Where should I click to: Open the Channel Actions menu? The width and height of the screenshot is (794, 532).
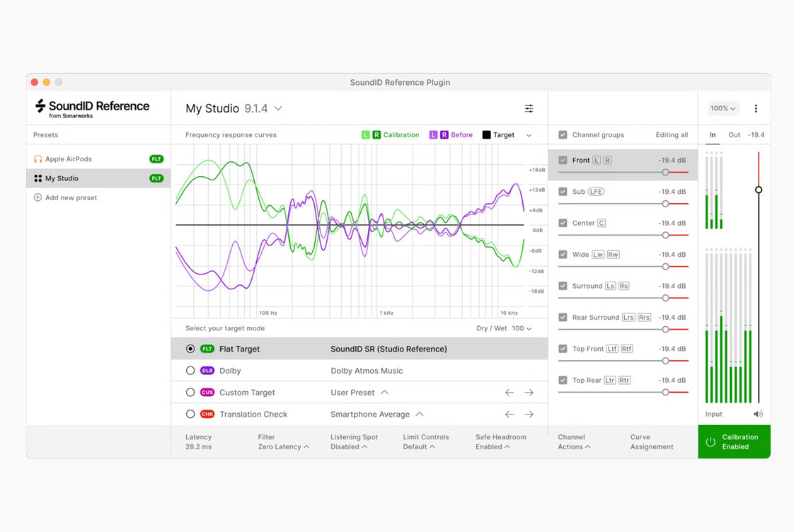point(574,442)
